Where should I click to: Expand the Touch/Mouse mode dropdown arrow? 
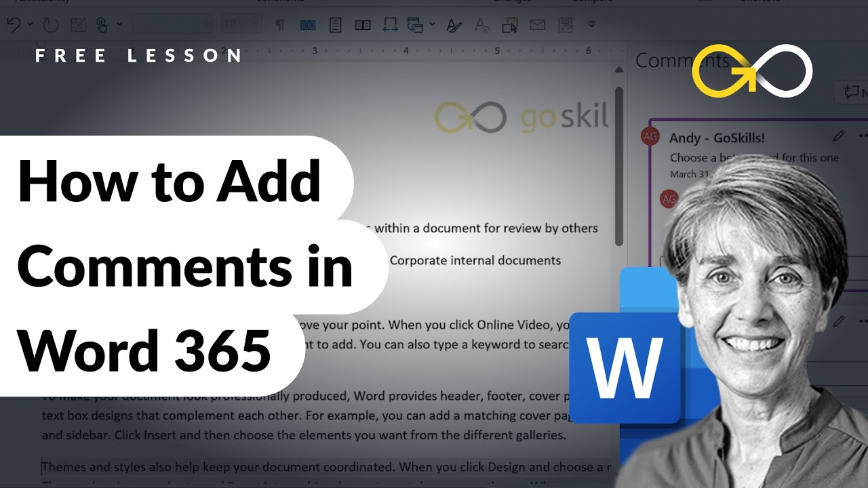point(119,25)
